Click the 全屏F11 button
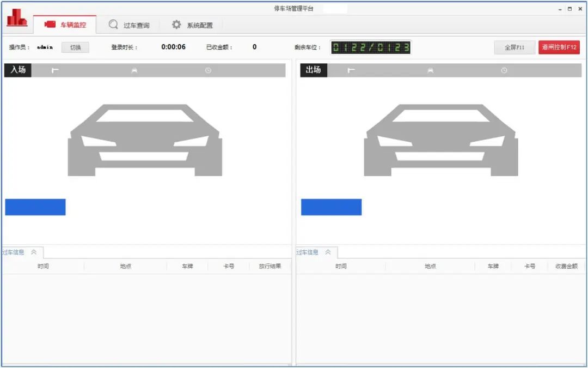 pos(513,47)
